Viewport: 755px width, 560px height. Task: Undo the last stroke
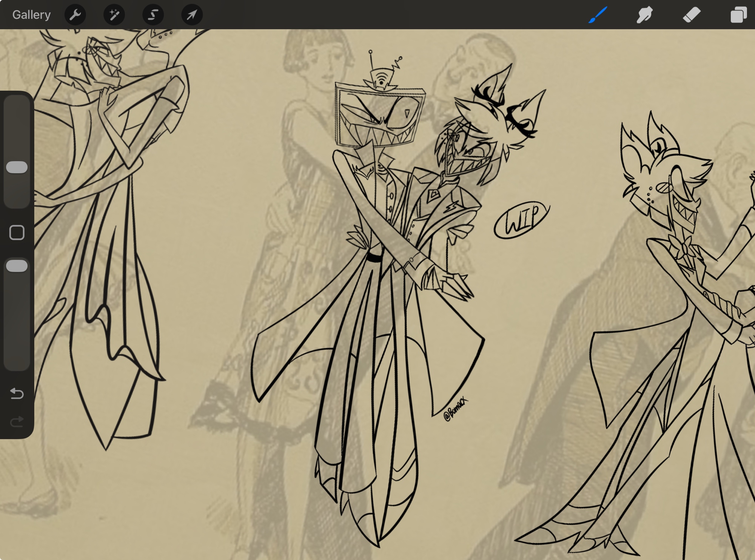pos(17,393)
